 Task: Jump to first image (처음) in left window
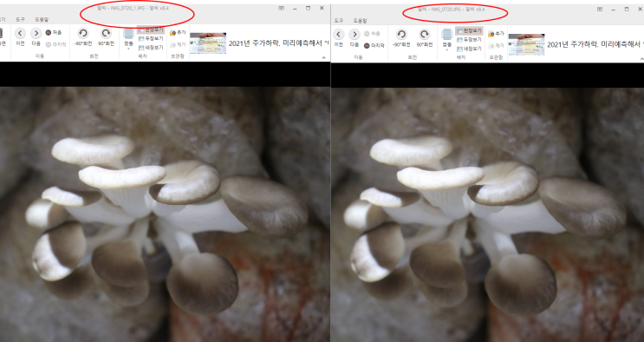point(54,32)
